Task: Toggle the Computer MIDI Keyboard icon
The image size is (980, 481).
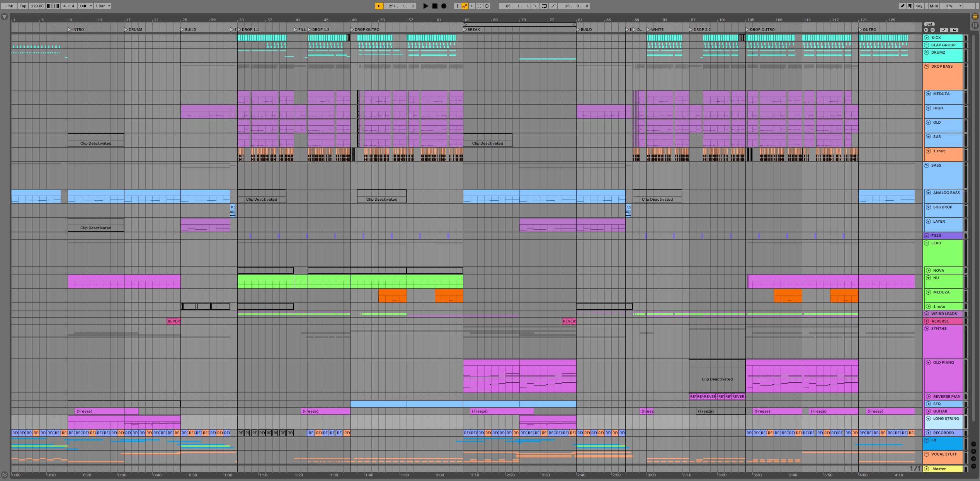Action: tap(910, 6)
